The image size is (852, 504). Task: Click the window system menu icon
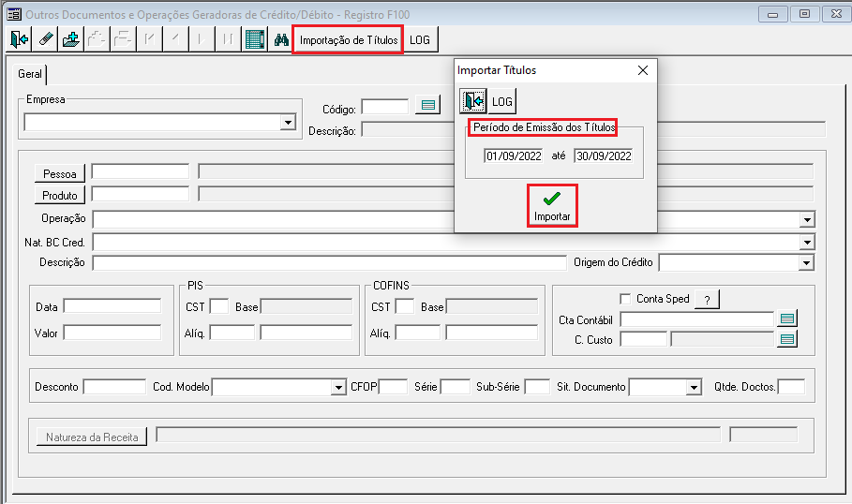[x=14, y=14]
